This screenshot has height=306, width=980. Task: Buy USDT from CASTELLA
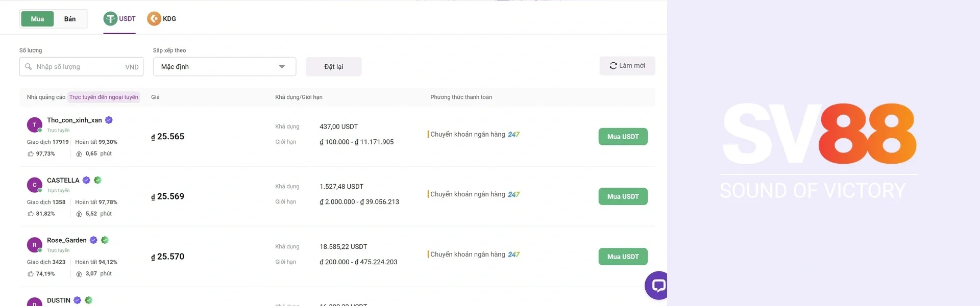point(623,196)
